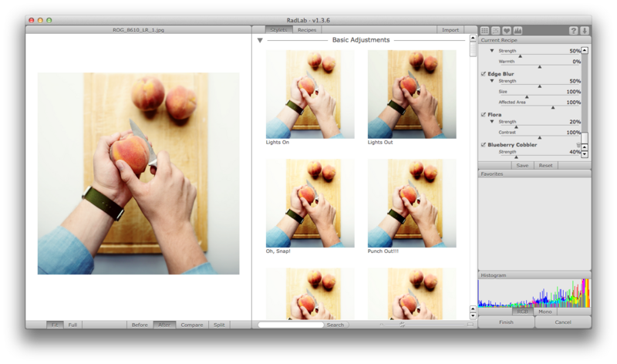Click the zoom icon right of the thumbnail size slider
Viewport: 617px width, 364px height.
[470, 325]
